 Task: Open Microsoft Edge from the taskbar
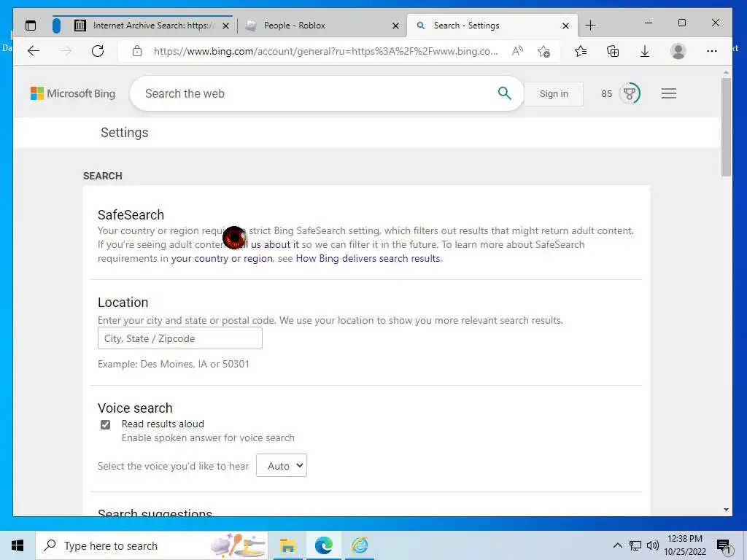pyautogui.click(x=323, y=545)
